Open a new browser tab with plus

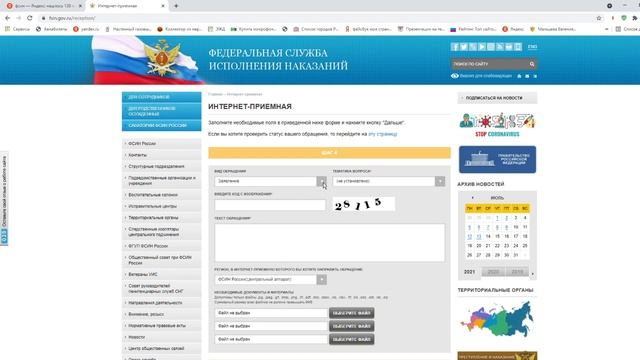[x=176, y=6]
